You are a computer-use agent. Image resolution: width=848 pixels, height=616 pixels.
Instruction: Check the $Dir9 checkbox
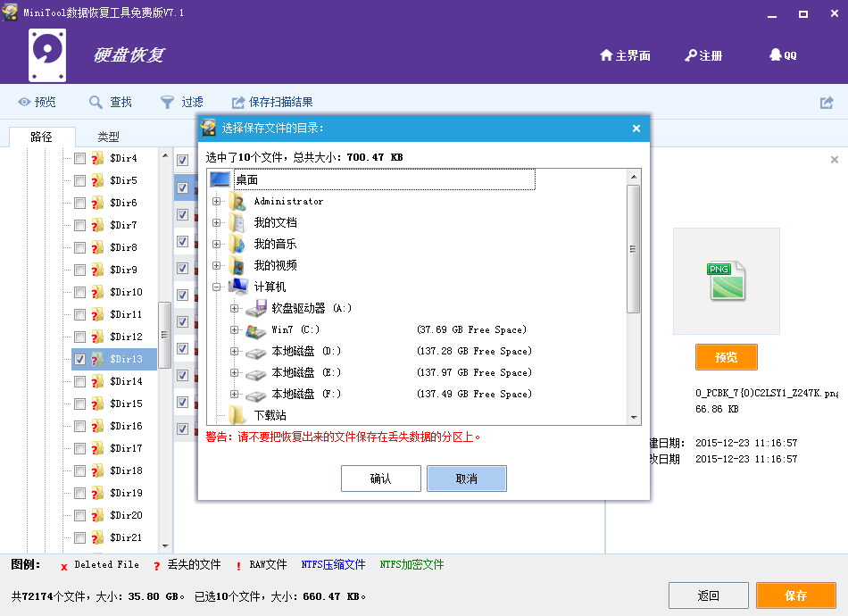point(79,270)
